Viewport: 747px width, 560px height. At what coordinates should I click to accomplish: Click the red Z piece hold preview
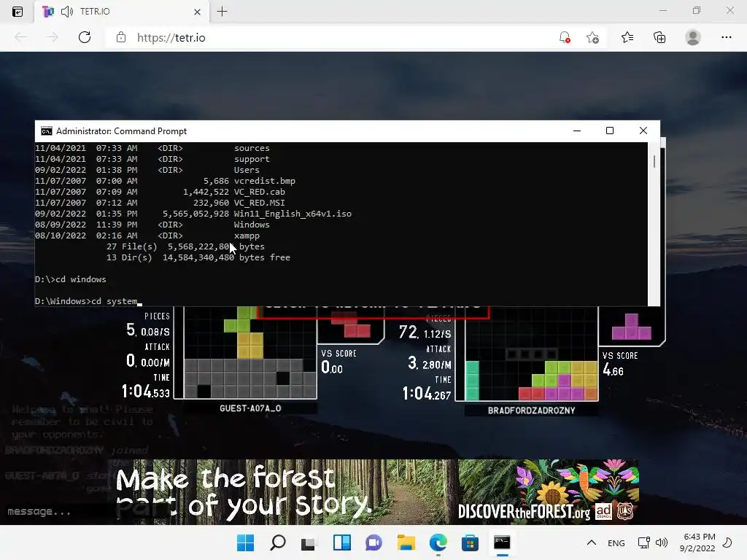tap(351, 325)
